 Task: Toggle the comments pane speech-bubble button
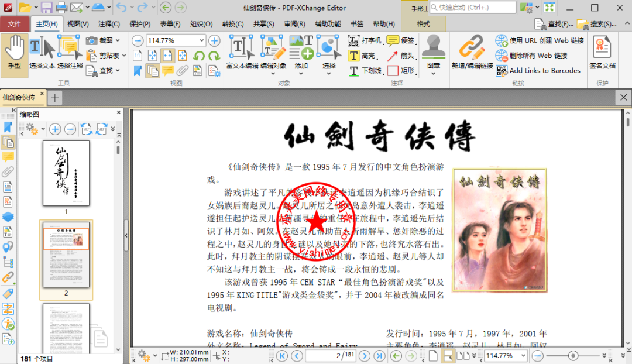pyautogui.click(x=168, y=71)
